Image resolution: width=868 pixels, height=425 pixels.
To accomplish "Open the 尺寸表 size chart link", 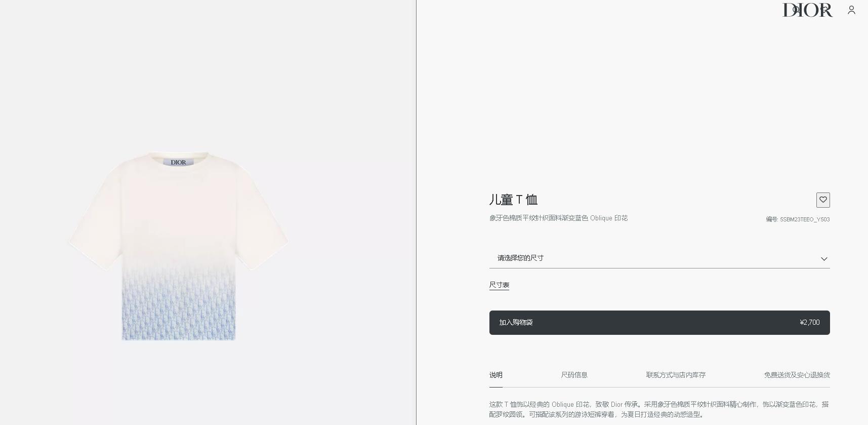I will 499,285.
